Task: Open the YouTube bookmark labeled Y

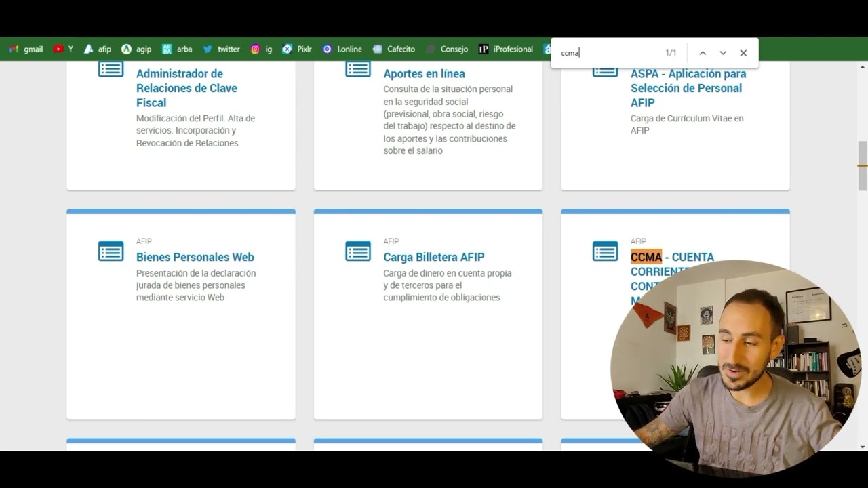Action: coord(63,49)
